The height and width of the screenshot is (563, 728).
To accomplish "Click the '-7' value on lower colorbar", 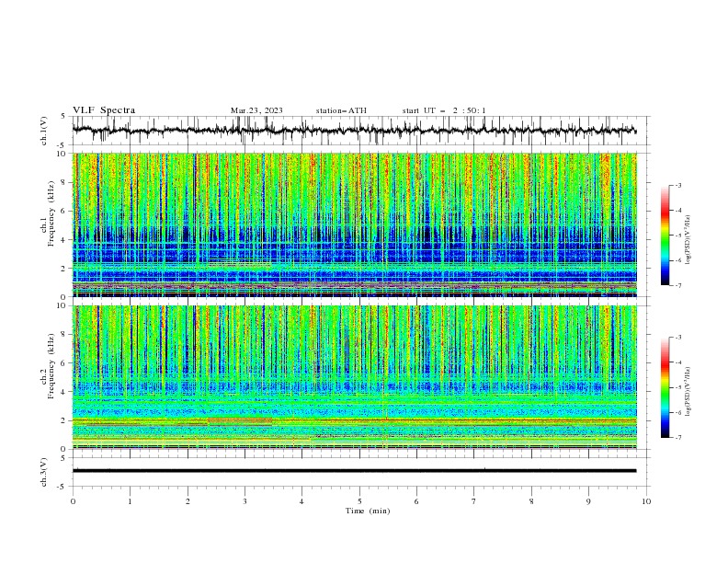I will (x=677, y=438).
